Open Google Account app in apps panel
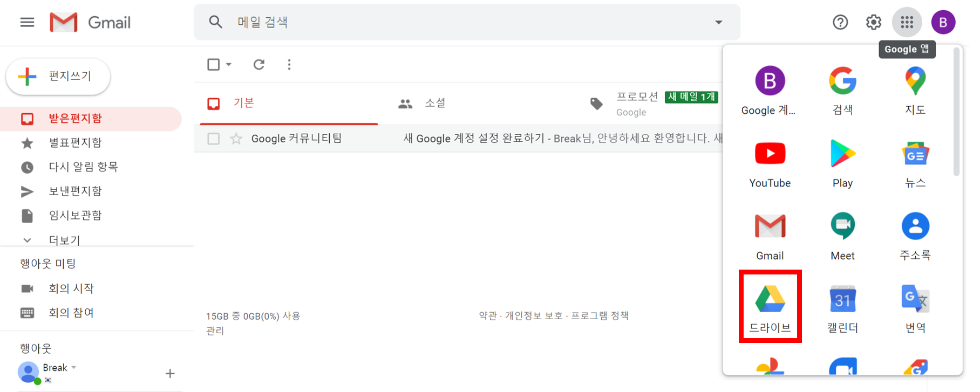980x392 pixels. pos(770,91)
